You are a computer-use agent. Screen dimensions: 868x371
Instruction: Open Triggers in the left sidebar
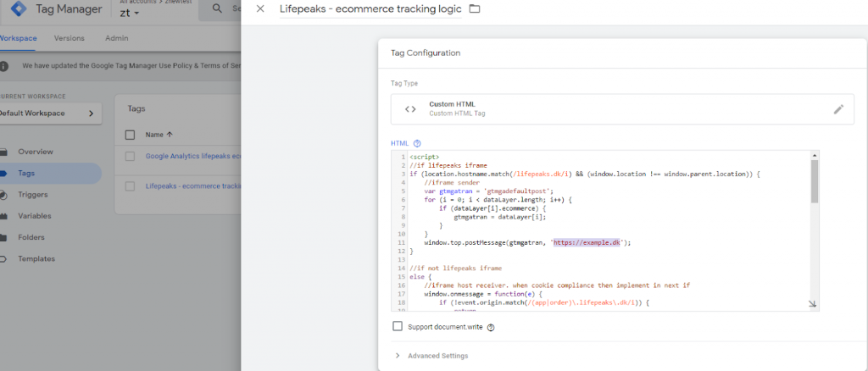tap(33, 194)
